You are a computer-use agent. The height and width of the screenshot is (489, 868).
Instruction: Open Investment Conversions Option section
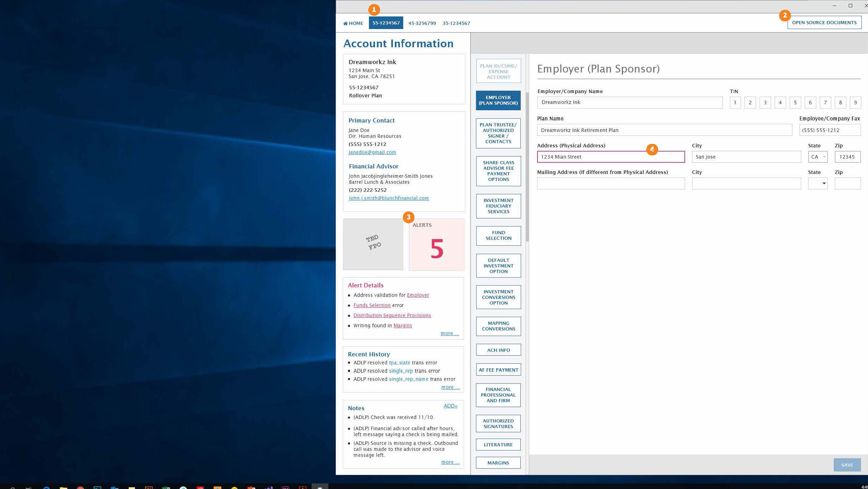[x=498, y=297]
